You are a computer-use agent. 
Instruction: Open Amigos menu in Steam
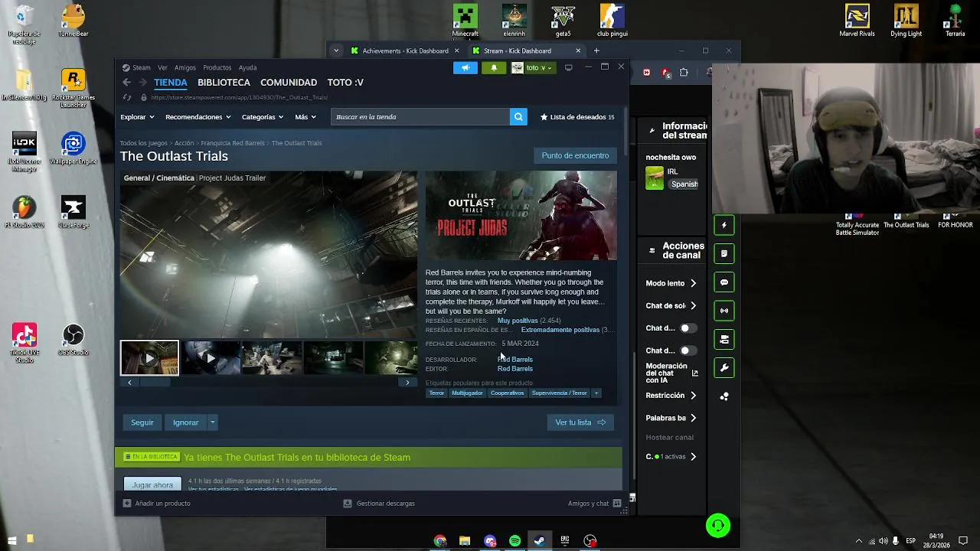185,67
